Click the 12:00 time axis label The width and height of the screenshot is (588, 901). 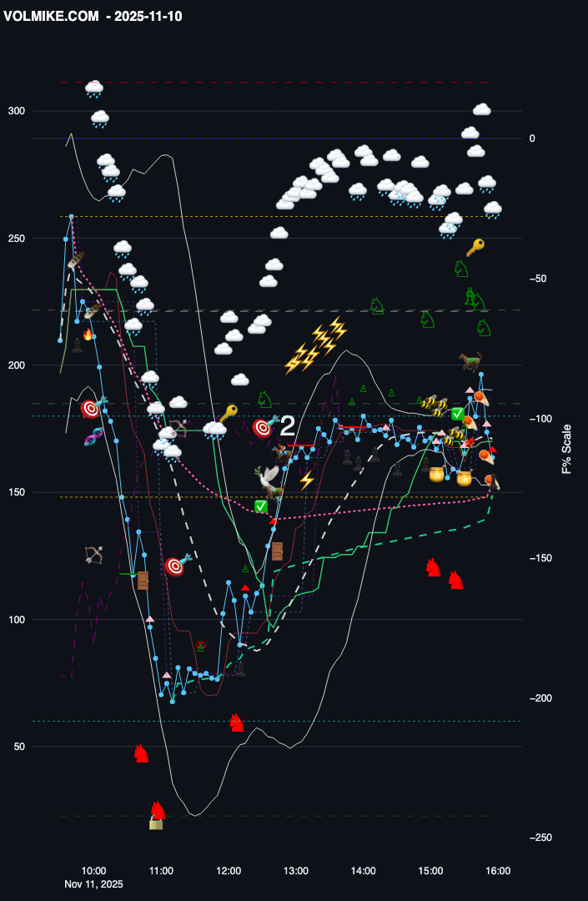click(229, 871)
